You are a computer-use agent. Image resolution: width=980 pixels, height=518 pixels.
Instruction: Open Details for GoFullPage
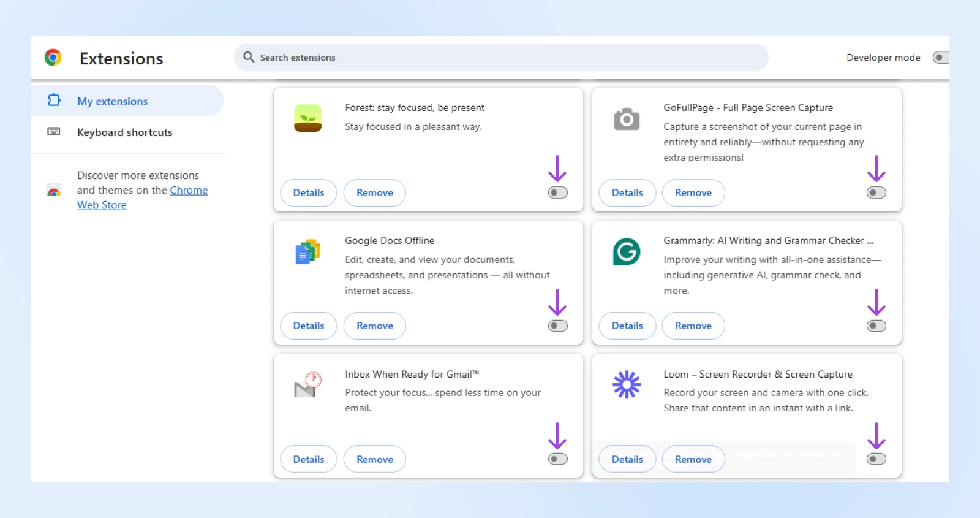pos(627,192)
